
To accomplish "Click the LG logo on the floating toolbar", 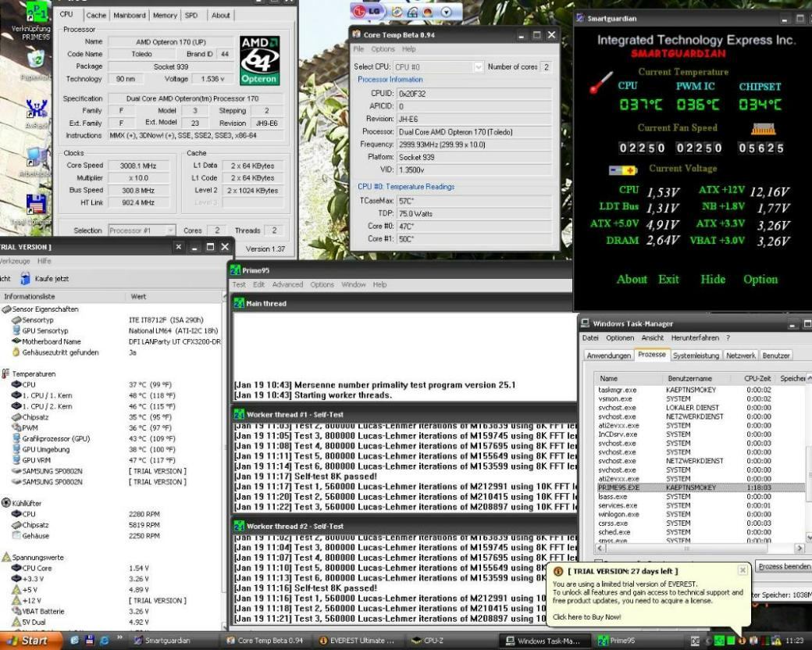I will click(x=367, y=11).
